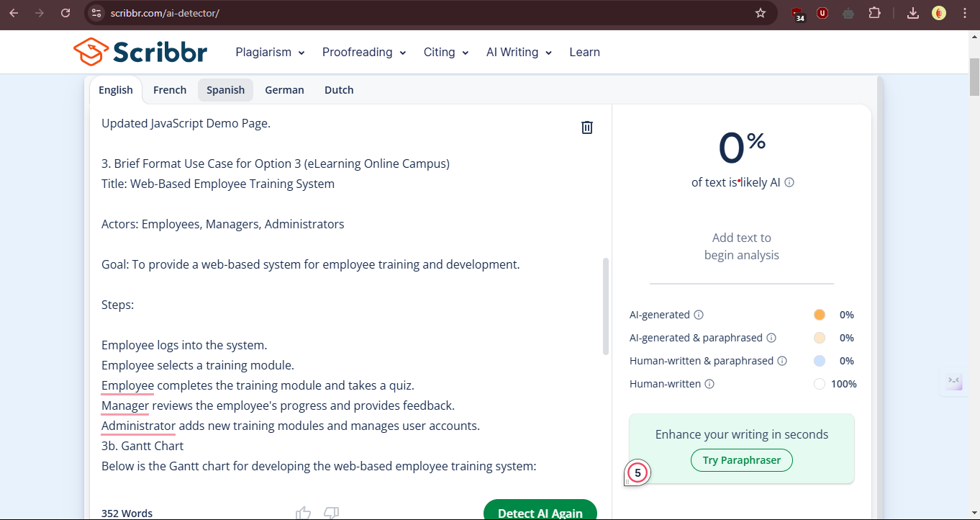Screen dimensions: 980x520
Task: Click white Human-written color dot
Action: click(819, 384)
